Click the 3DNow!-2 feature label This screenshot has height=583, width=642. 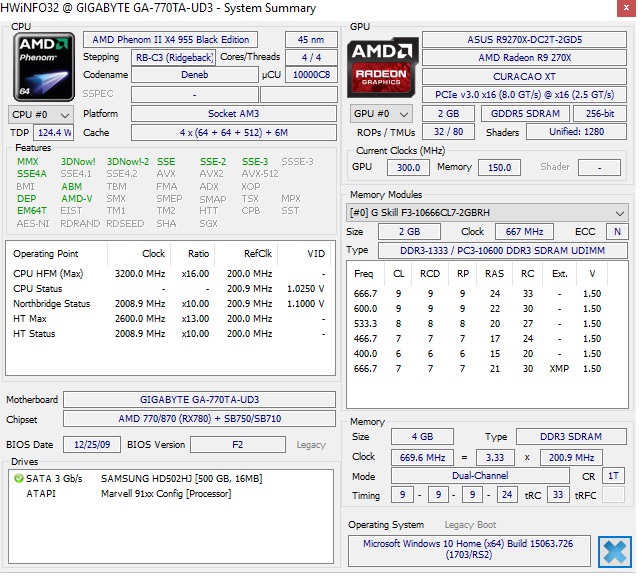(128, 162)
